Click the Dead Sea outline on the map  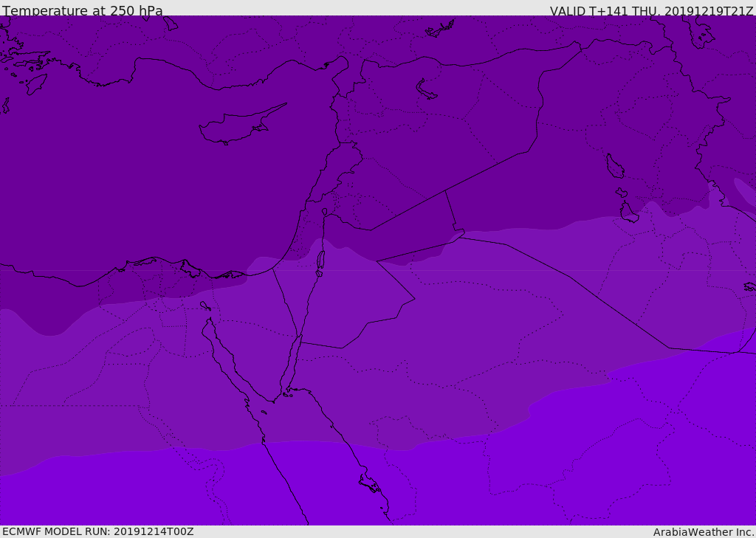320,262
